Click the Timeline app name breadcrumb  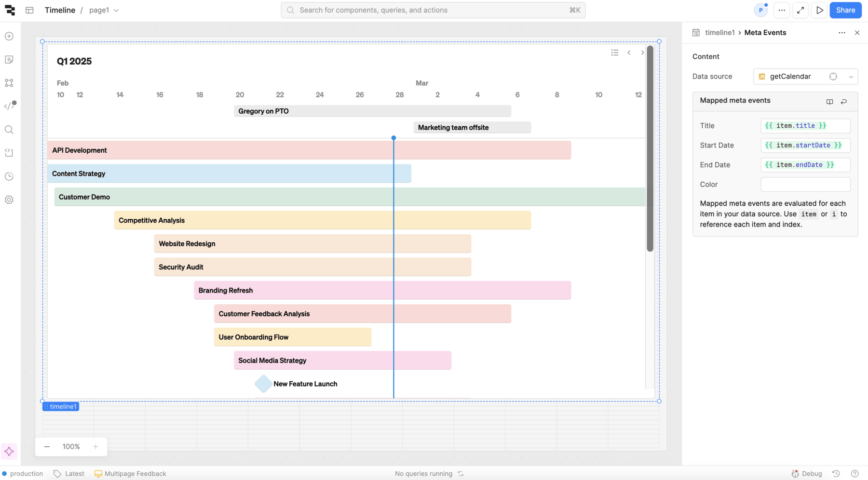60,10
